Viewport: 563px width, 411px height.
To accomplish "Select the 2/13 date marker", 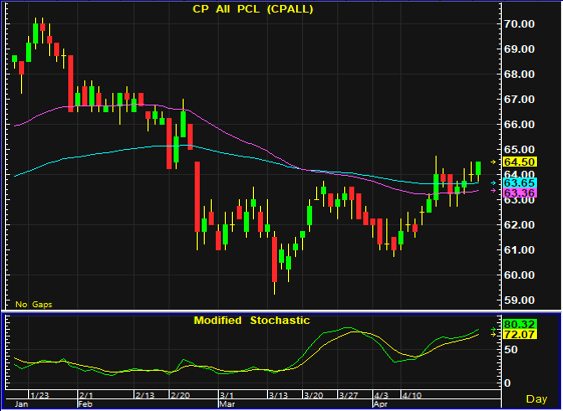I will (x=144, y=396).
